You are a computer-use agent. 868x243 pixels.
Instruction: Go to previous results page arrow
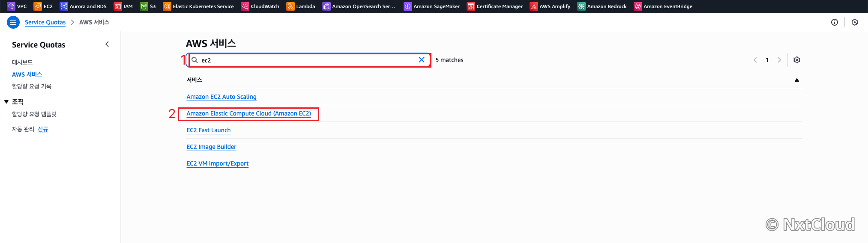(755, 60)
